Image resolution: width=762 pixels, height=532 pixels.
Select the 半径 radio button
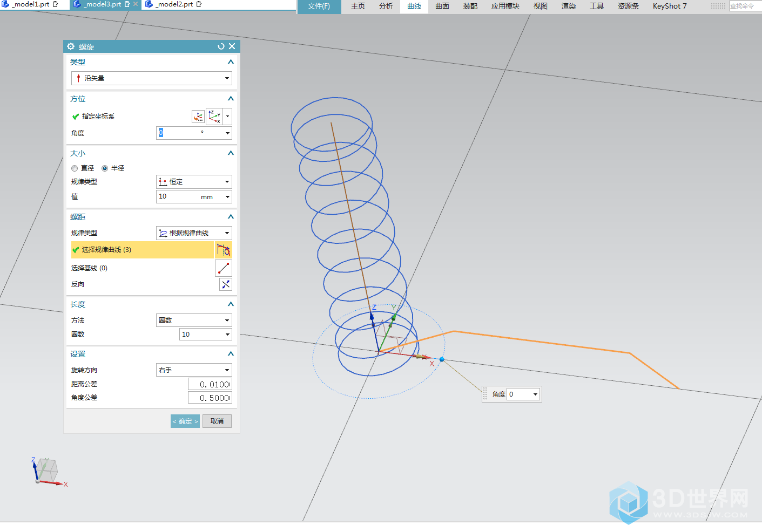pyautogui.click(x=105, y=168)
